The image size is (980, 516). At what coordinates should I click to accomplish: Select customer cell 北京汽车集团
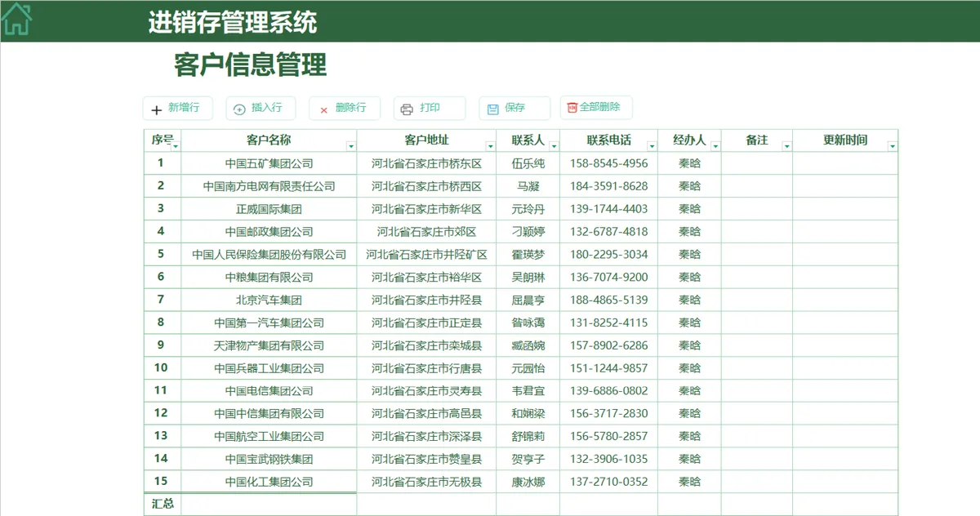click(269, 300)
